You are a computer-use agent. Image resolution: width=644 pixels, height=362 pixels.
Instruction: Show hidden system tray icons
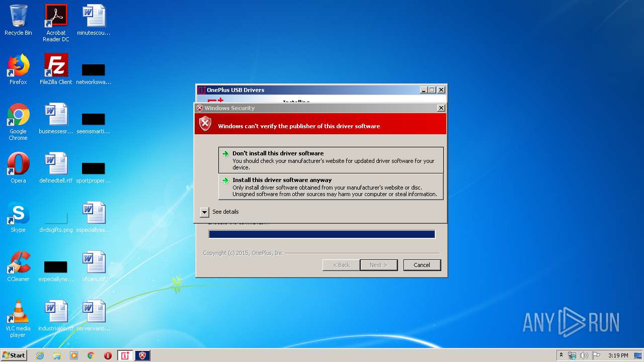561,355
